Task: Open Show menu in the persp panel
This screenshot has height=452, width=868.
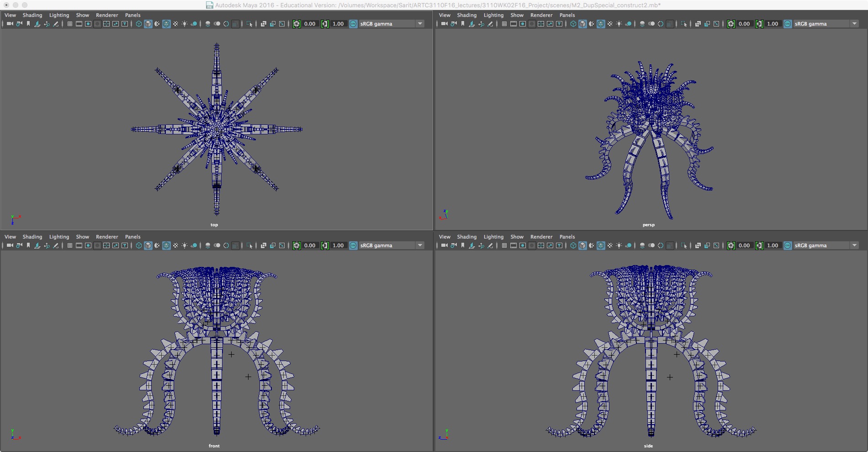Action: (517, 15)
